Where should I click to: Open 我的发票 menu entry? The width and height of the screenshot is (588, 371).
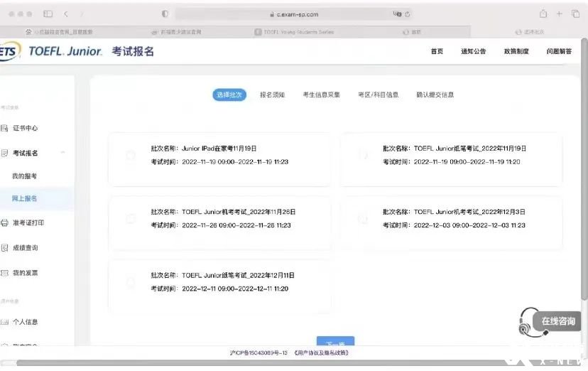click(x=25, y=273)
